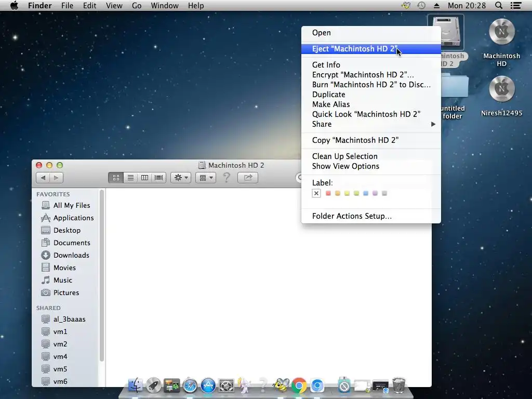Click Finder sidebar scrollbar
Image resolution: width=532 pixels, height=399 pixels.
[101, 276]
